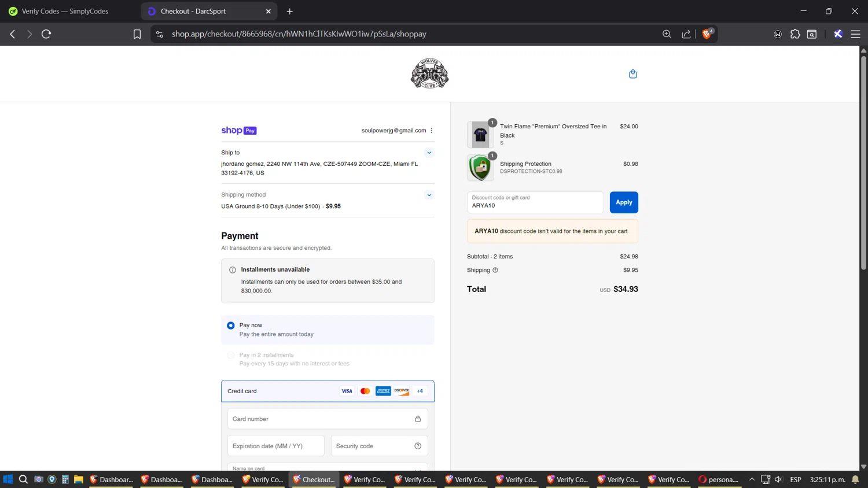This screenshot has height=488, width=868.
Task: Open account options three-dot menu beside email
Action: (x=432, y=131)
